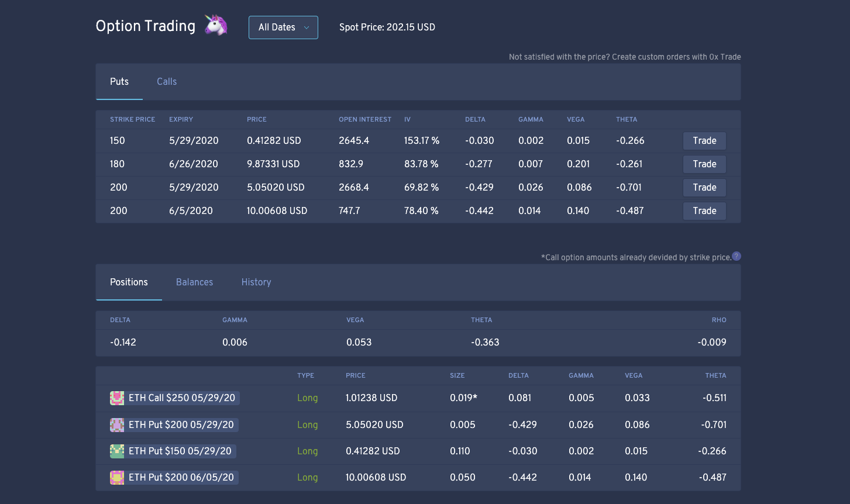Click the theta value -0.261
This screenshot has height=504, width=850.
[x=629, y=164]
